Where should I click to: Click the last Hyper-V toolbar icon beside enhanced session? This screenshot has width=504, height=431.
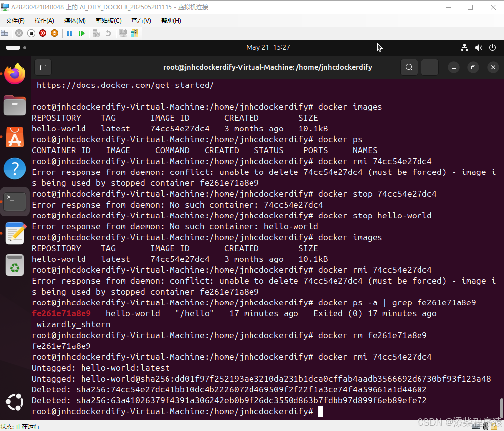coord(135,33)
